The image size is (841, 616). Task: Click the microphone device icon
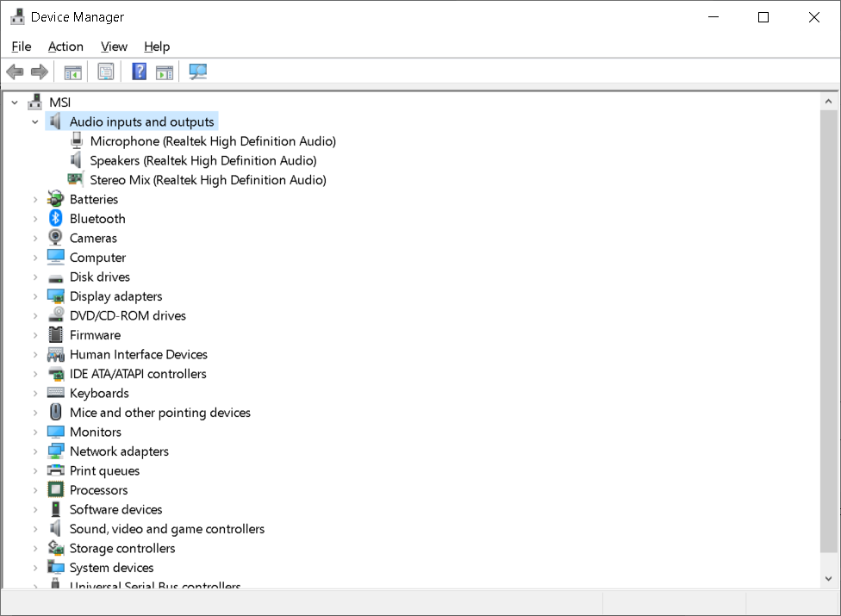[x=77, y=140]
